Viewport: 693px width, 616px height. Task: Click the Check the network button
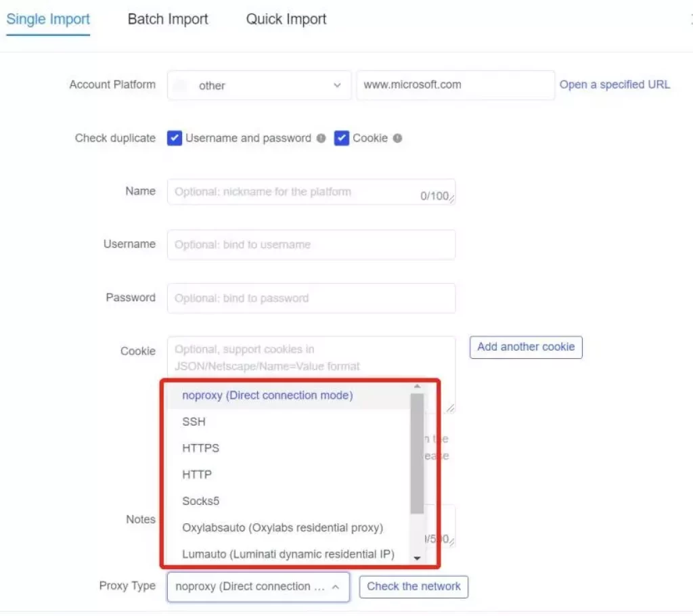point(413,586)
